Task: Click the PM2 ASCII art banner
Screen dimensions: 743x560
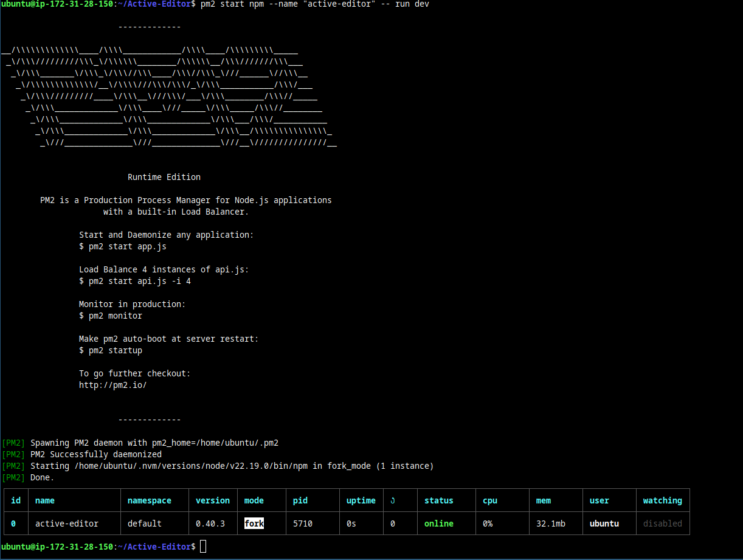Action: click(x=170, y=97)
